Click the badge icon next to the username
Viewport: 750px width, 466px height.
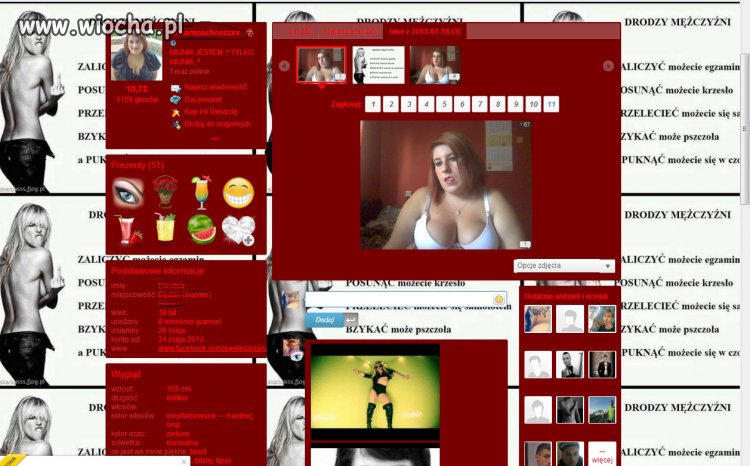250,33
